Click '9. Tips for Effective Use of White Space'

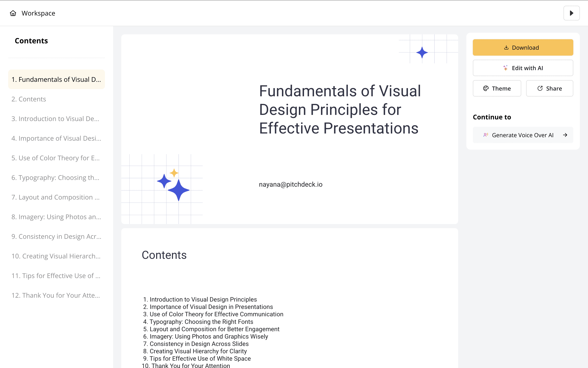coord(197,359)
